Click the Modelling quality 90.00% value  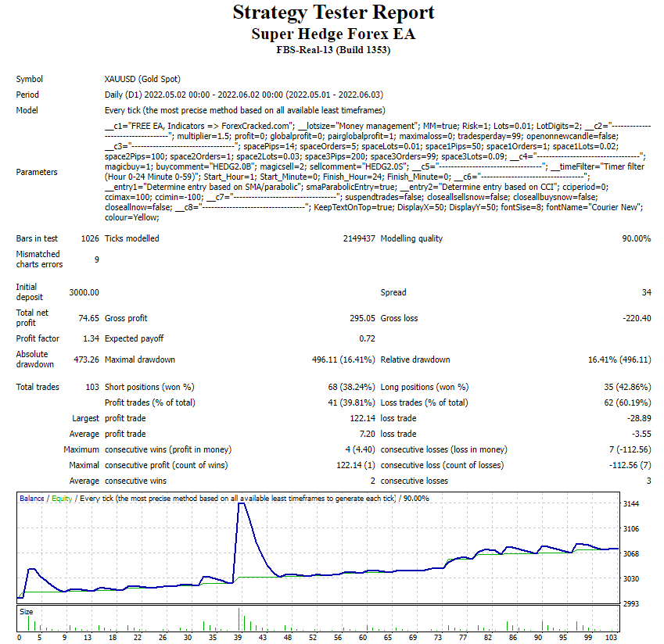[636, 238]
